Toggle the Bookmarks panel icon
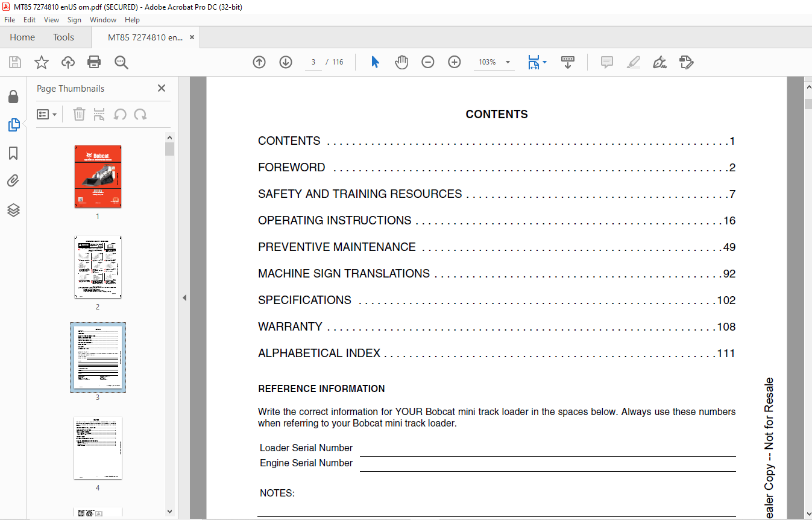The image size is (812, 520). 13,153
